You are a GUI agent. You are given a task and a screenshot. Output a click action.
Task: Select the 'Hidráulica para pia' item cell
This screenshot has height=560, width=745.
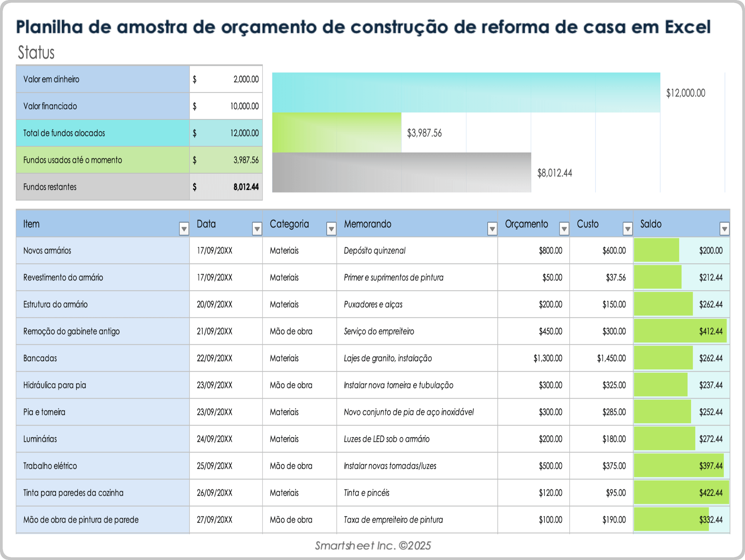pos(103,386)
